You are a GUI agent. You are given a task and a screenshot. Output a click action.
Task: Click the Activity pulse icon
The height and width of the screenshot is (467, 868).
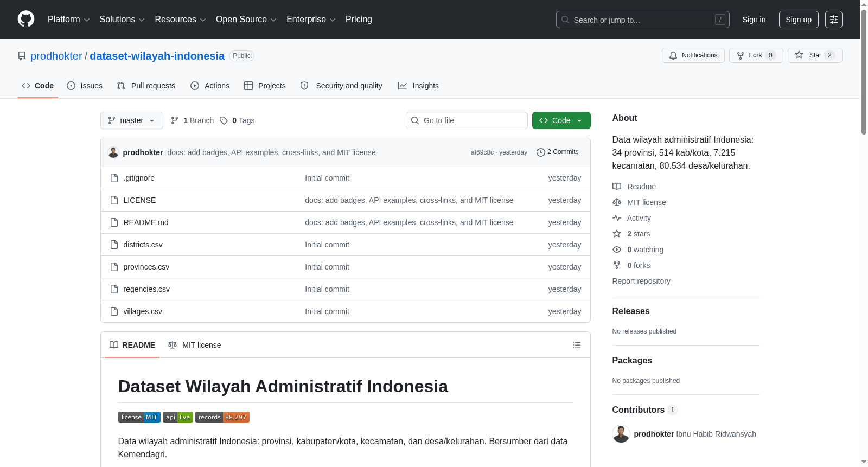coord(617,218)
